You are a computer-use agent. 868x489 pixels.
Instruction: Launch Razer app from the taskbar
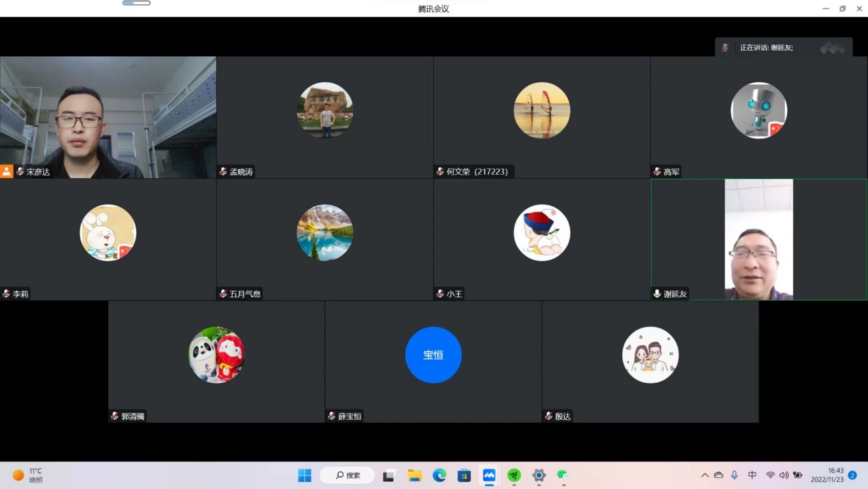(514, 475)
